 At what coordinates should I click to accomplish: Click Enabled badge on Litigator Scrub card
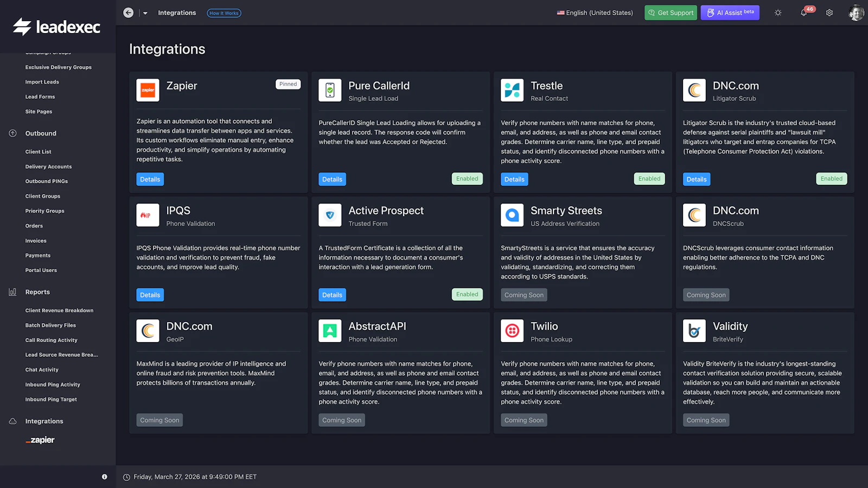pyautogui.click(x=832, y=179)
